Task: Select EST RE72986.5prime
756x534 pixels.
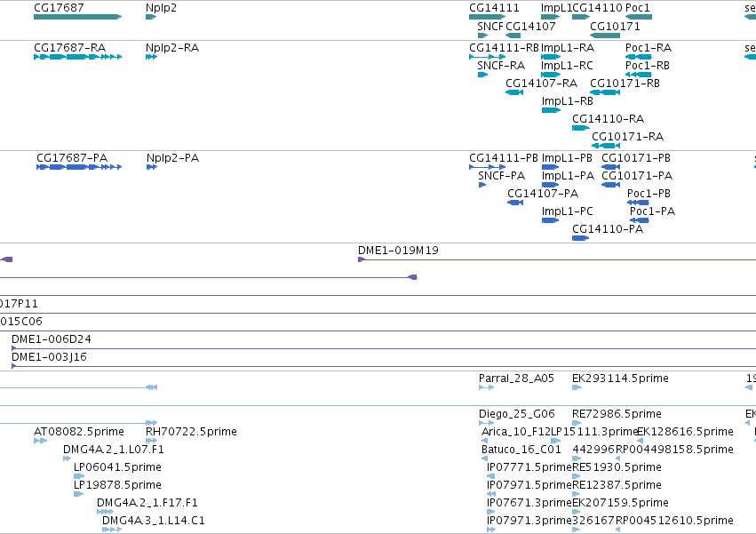Action: pos(577,424)
